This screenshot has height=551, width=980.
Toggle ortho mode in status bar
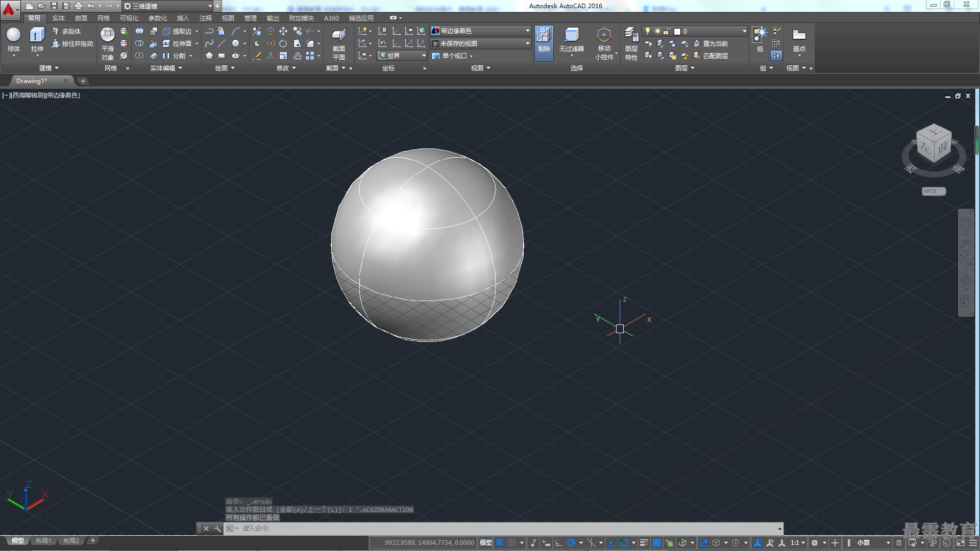pos(559,543)
